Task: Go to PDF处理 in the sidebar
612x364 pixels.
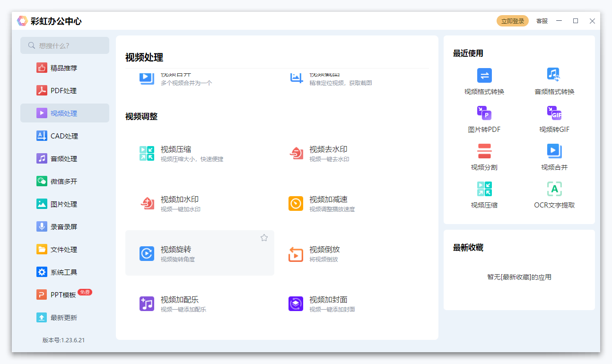Action: click(65, 90)
